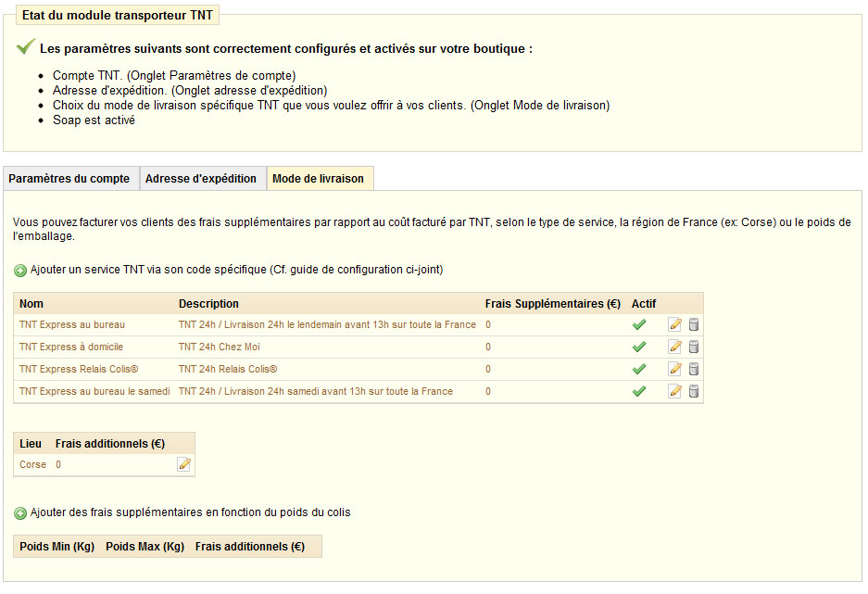This screenshot has width=868, height=594.
Task: Delete the TNT Express Relais Colis service
Action: tap(694, 369)
